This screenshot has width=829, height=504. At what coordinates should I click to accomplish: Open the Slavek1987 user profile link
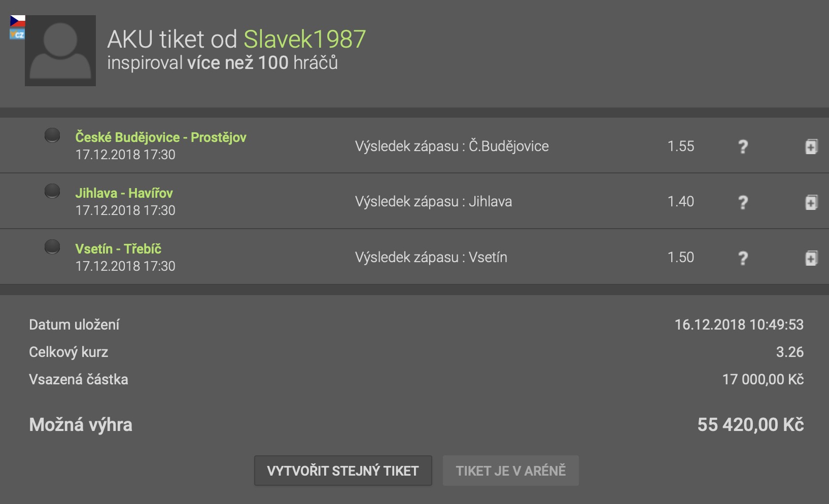point(304,39)
